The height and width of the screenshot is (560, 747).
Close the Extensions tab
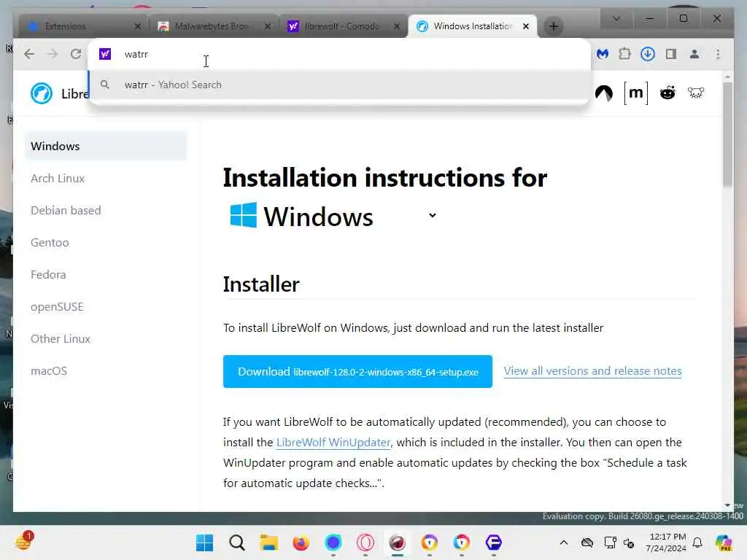coord(138,26)
